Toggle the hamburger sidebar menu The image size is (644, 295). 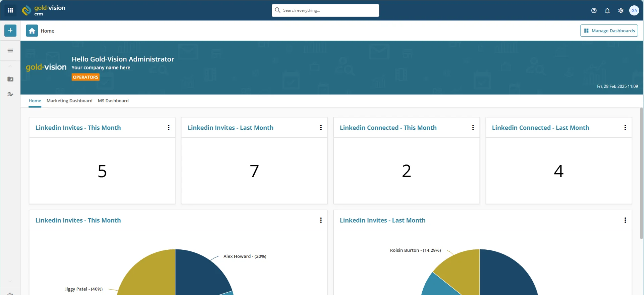(10, 51)
